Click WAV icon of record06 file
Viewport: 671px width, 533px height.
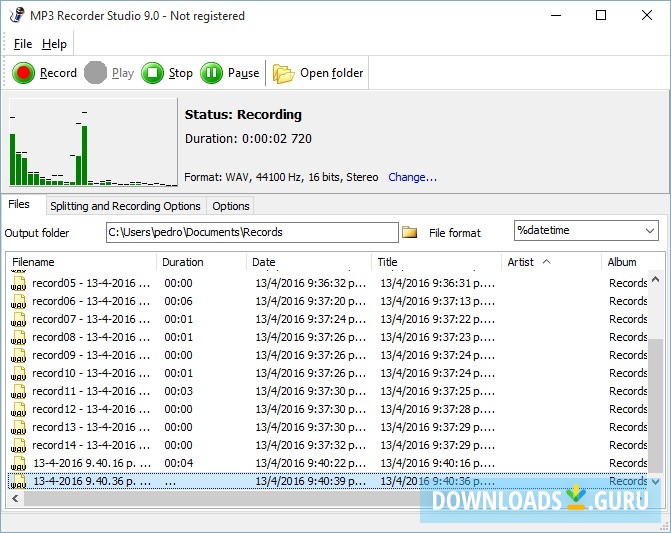click(x=18, y=301)
